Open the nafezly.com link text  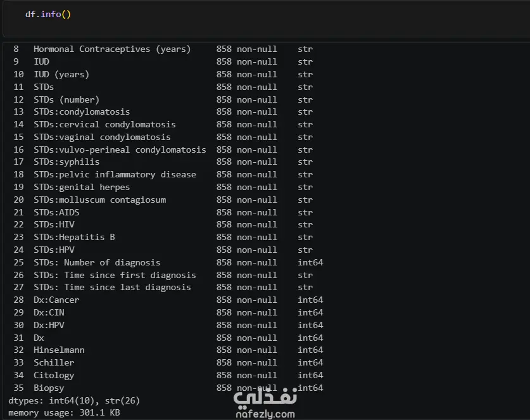click(265, 414)
